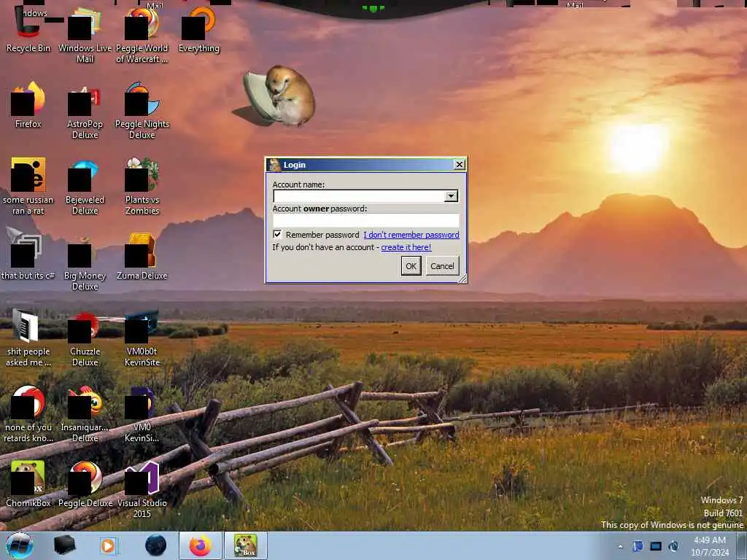This screenshot has width=747, height=560.
Task: Click the hamster mascot floating on desktop
Action: pyautogui.click(x=279, y=97)
